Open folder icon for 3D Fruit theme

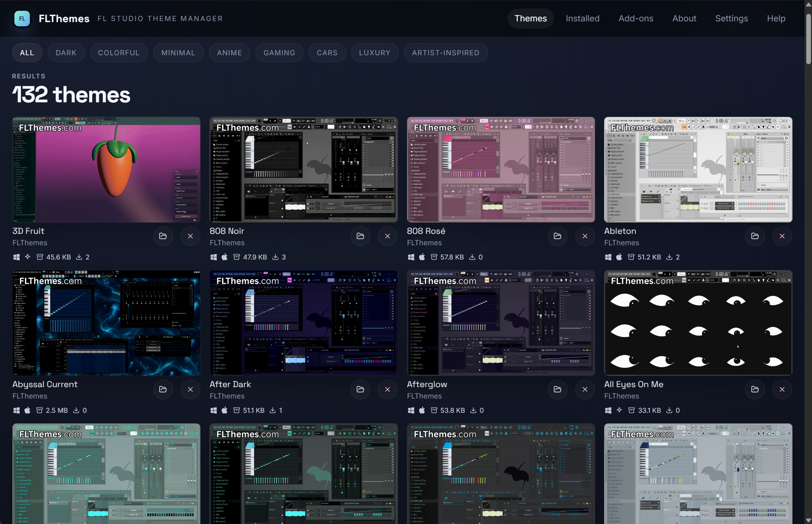point(163,236)
